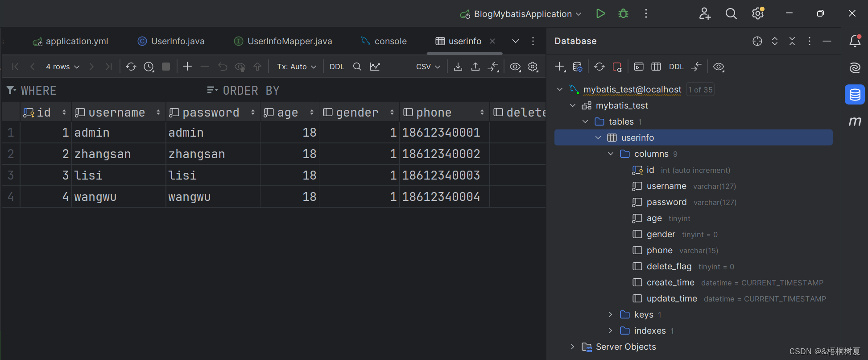Open the Maven tool window icon
Screen dimensions: 868x360
(855, 121)
